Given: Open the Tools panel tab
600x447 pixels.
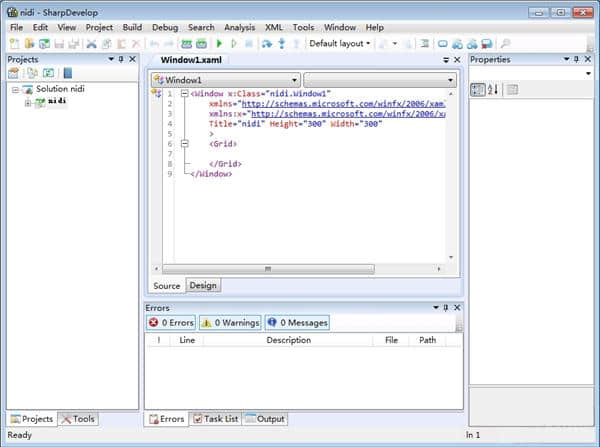Looking at the screenshot, I should coord(78,419).
